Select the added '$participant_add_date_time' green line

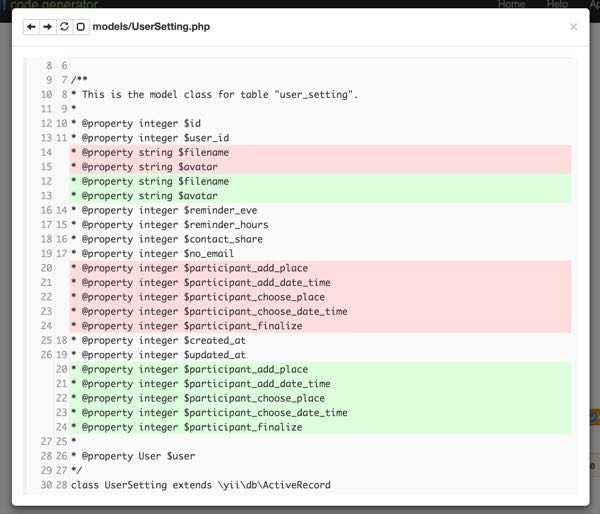coord(321,384)
